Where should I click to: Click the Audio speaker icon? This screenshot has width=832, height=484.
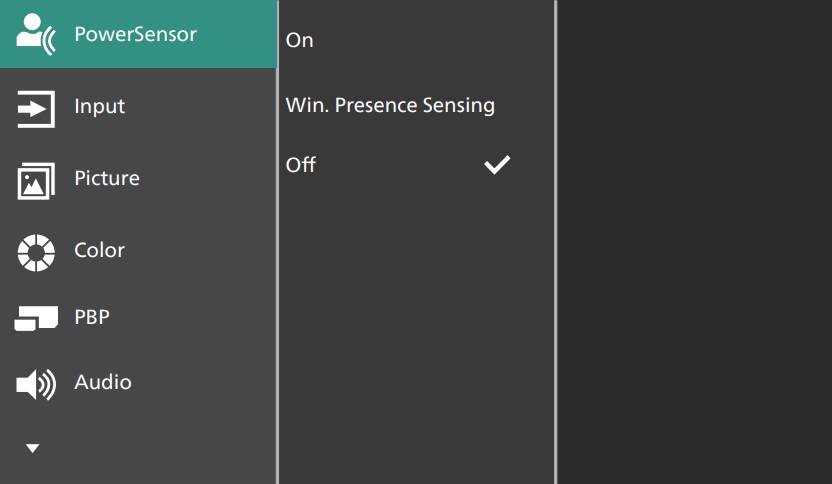37,384
